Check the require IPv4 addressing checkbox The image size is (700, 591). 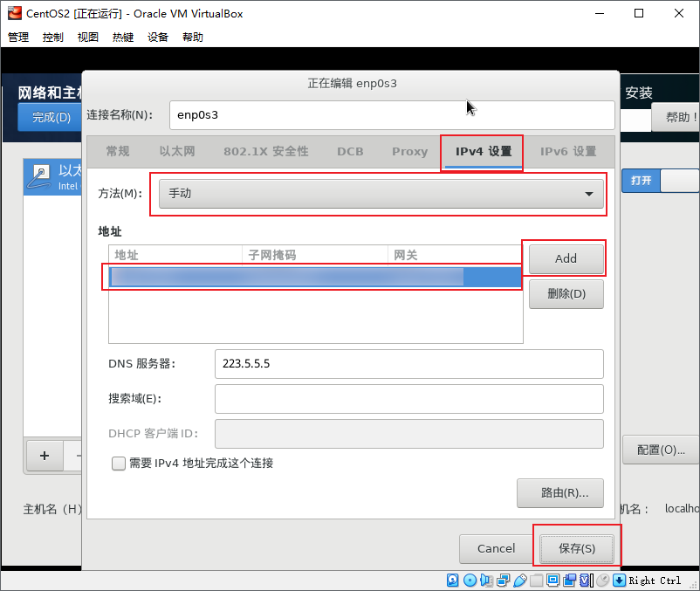tap(119, 464)
